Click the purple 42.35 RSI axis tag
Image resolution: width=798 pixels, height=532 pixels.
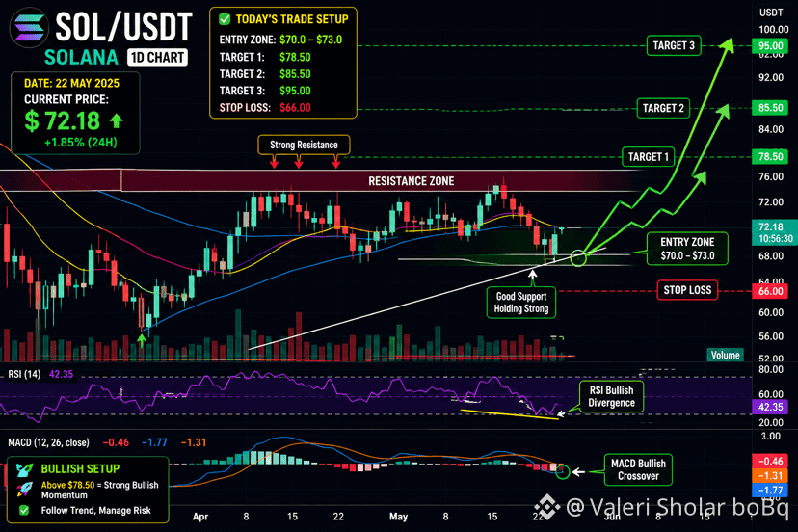coord(770,407)
